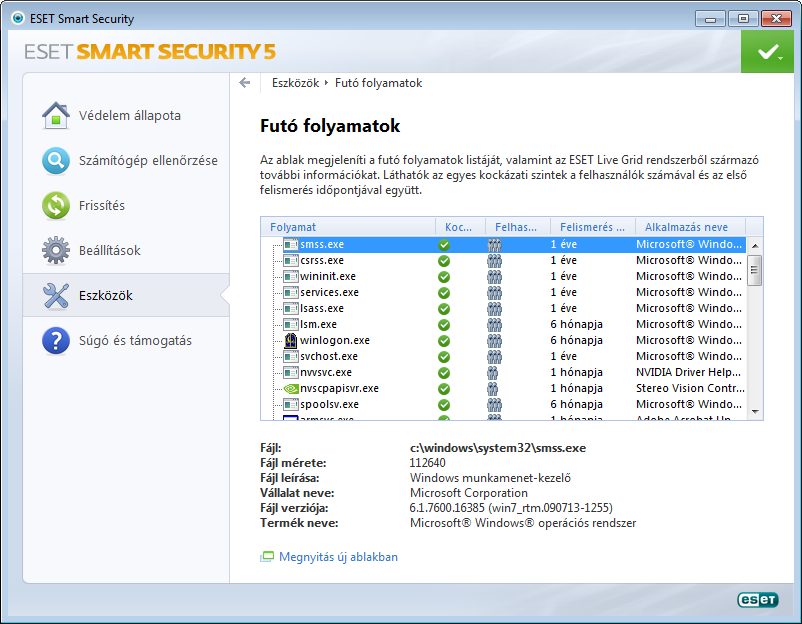The width and height of the screenshot is (802, 624).
Task: Click 6 hónapja in winlogon.exe row
Action: pyautogui.click(x=576, y=340)
